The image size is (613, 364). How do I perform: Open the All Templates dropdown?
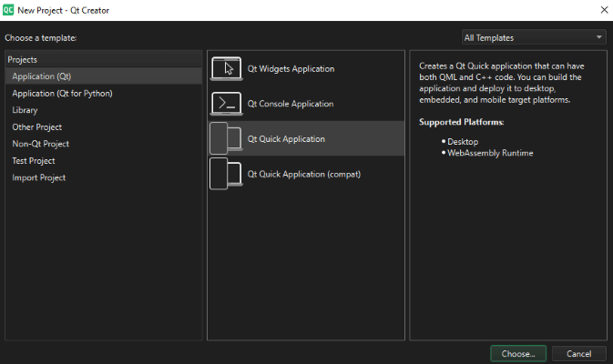click(533, 37)
